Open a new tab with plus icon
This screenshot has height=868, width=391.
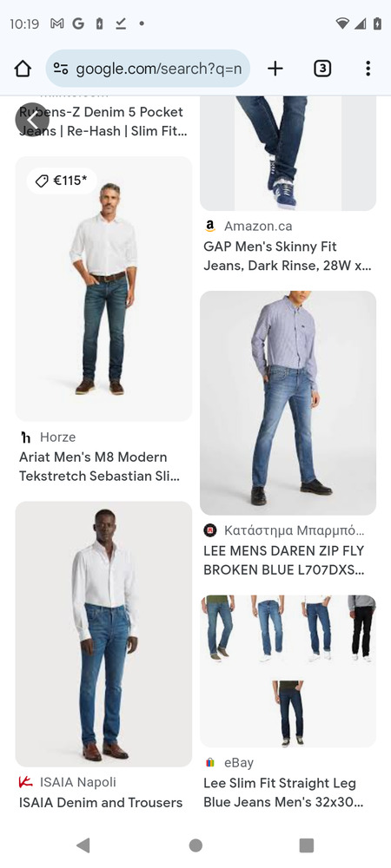click(x=275, y=69)
